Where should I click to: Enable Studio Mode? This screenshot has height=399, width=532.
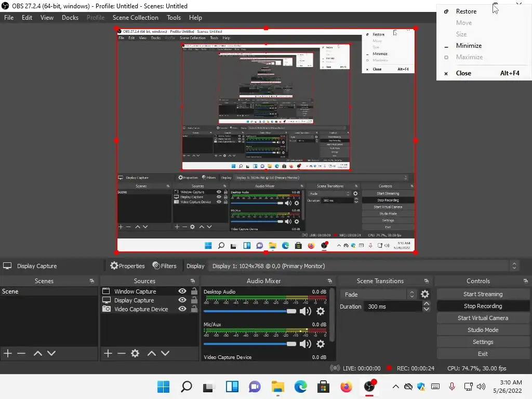(483, 330)
